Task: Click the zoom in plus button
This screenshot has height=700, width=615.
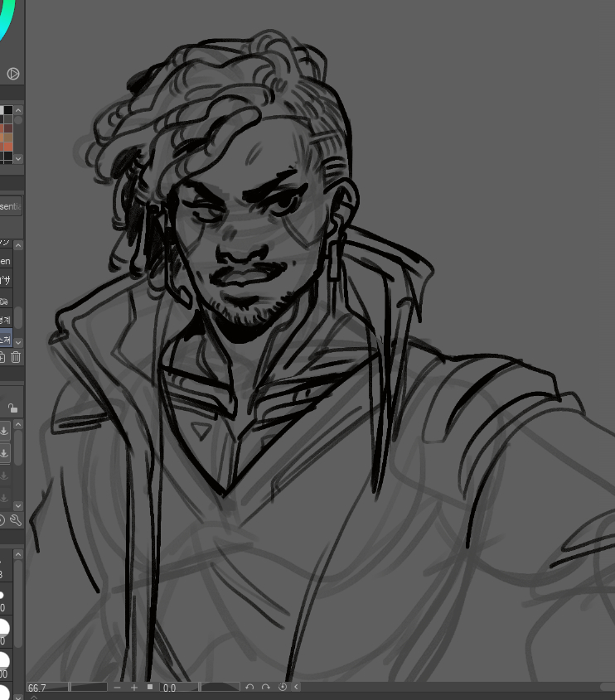Action: [134, 688]
